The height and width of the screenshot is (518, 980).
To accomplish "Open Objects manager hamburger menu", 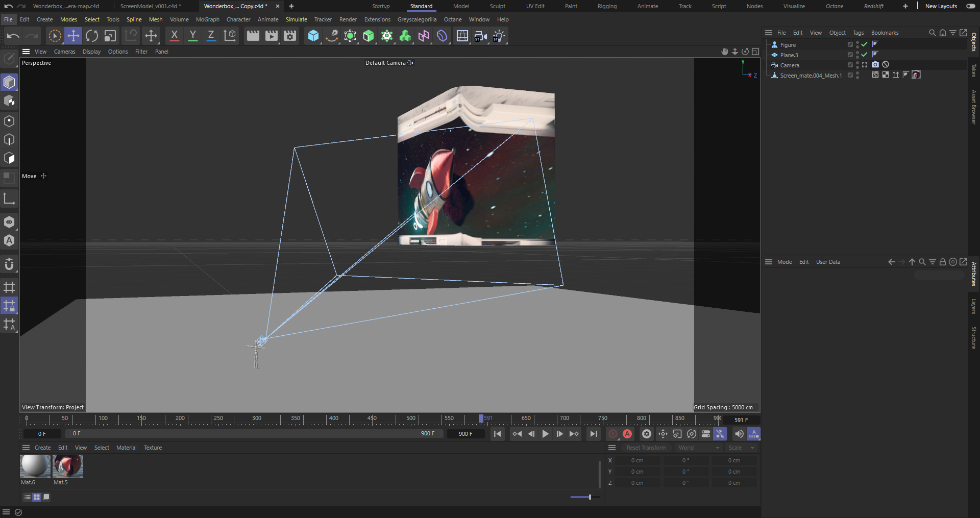I will pos(769,33).
